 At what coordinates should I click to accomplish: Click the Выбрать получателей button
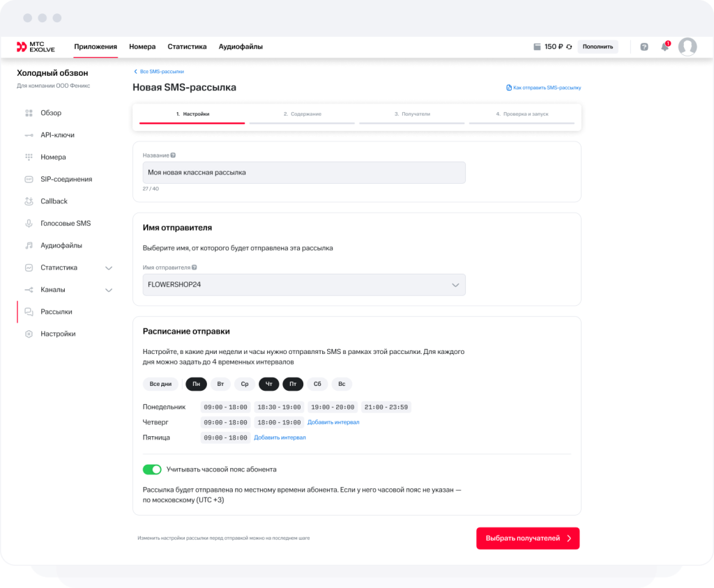[528, 539]
